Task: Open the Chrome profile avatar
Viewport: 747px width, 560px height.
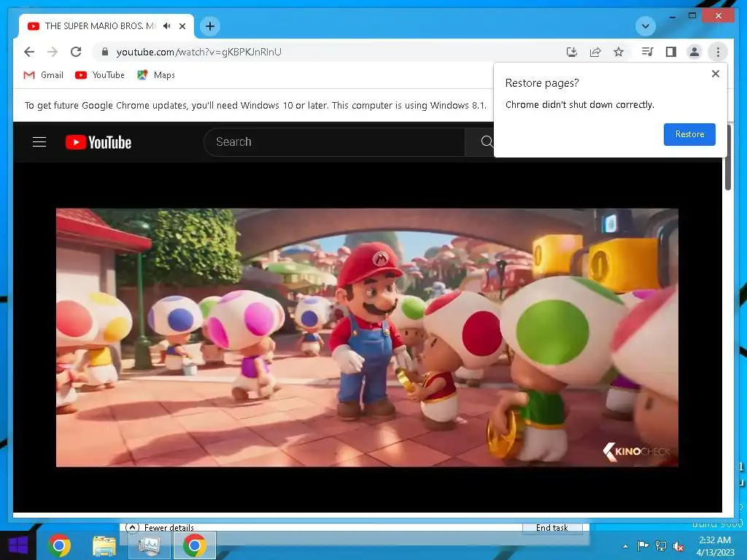Action: (x=694, y=52)
